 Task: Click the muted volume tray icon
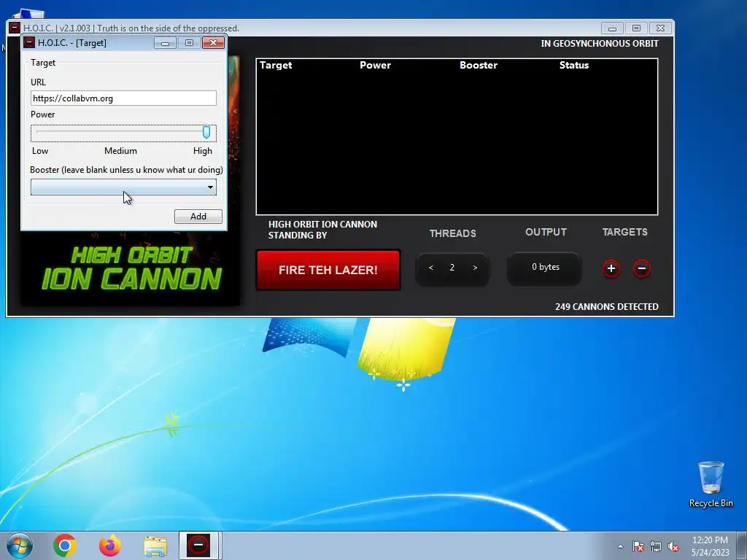pos(673,547)
